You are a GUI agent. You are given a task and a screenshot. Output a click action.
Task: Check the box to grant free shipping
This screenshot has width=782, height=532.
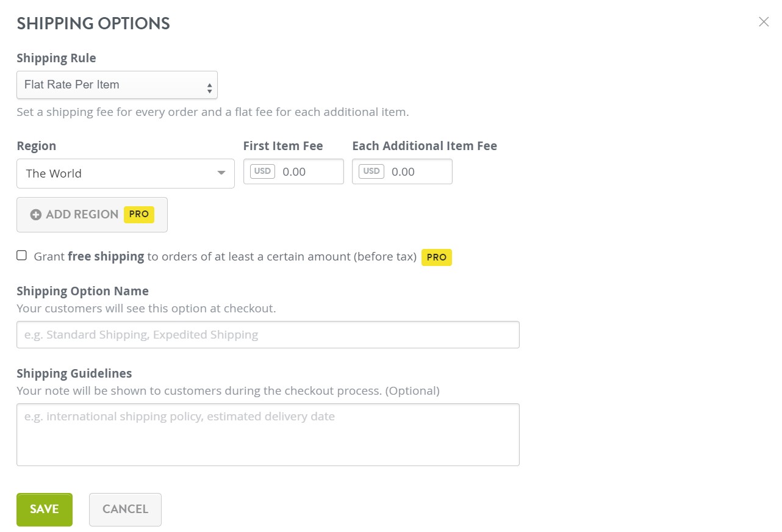[x=21, y=256]
